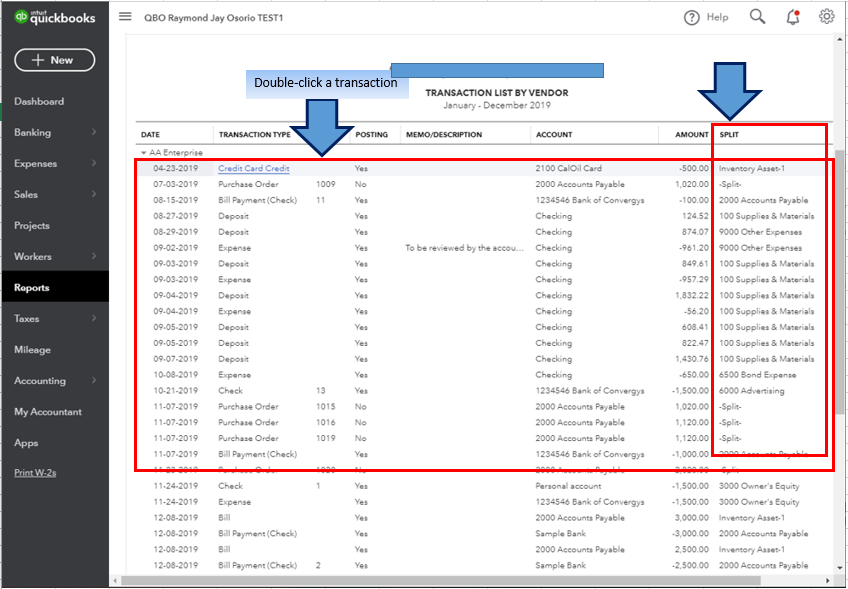
Task: Open My Accountant in sidebar
Action: pyautogui.click(x=48, y=412)
